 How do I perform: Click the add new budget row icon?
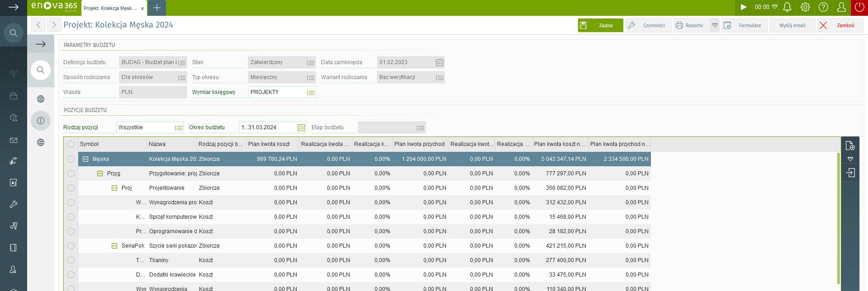850,145
